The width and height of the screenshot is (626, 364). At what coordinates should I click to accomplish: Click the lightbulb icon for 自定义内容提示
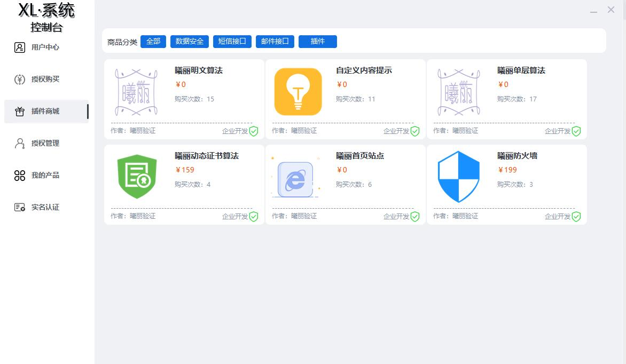(x=298, y=92)
